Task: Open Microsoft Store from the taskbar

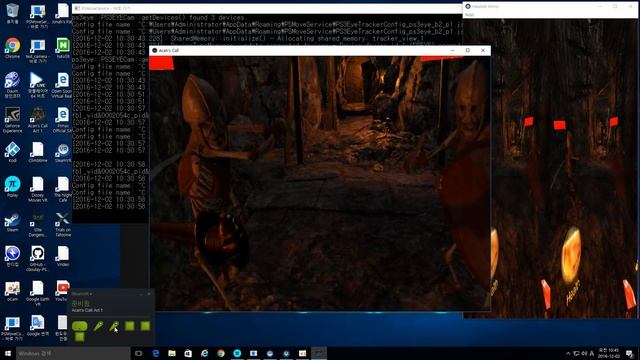Action: click(x=188, y=353)
